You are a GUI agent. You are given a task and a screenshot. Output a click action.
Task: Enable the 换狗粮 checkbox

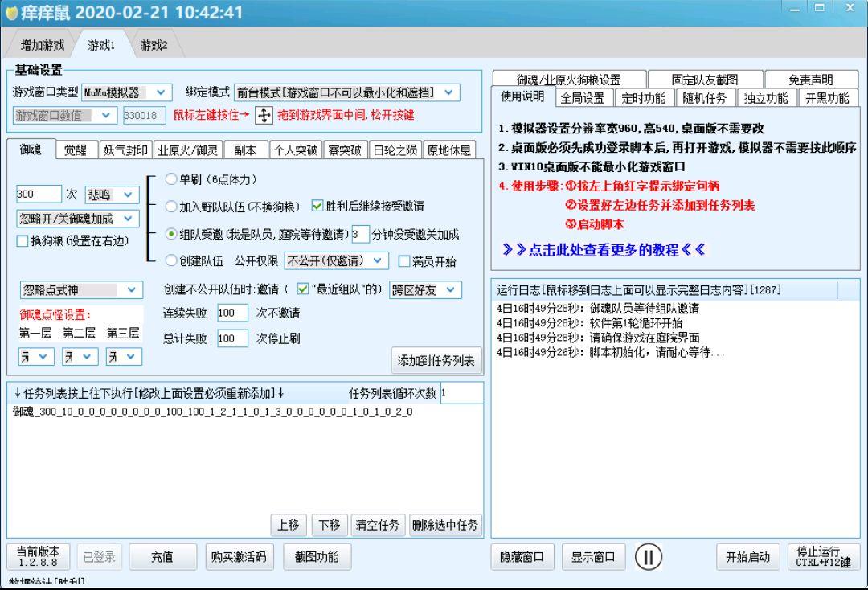(23, 241)
